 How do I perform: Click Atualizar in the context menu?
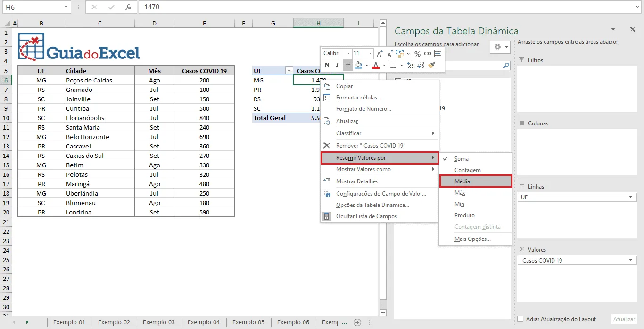click(380, 121)
